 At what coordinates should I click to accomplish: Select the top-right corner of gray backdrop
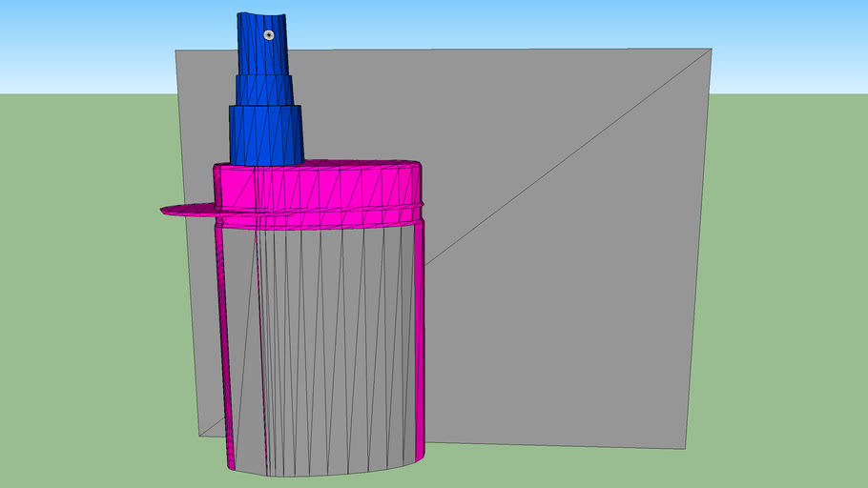pos(711,49)
